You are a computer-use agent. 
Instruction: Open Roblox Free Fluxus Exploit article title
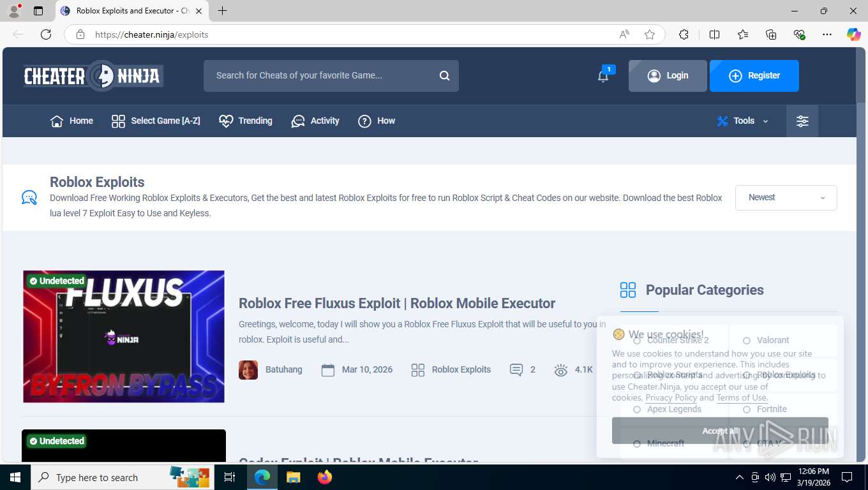[397, 303]
